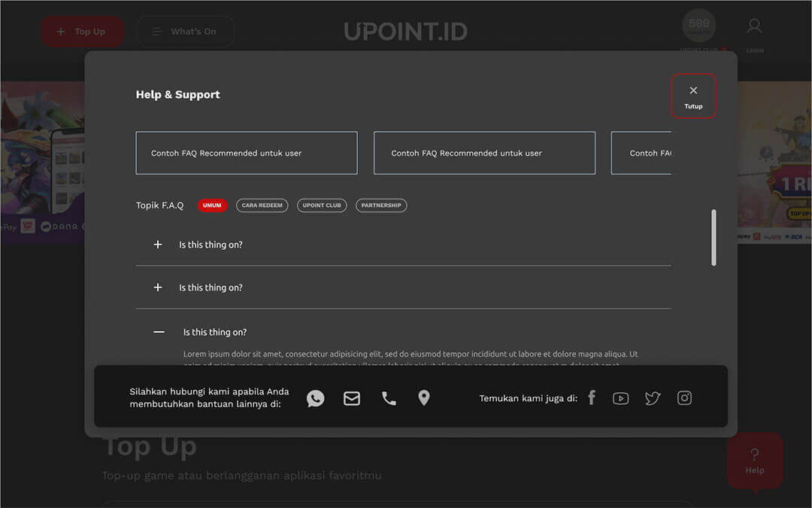
Task: Switch to CARA REDEEM topic
Action: click(262, 205)
